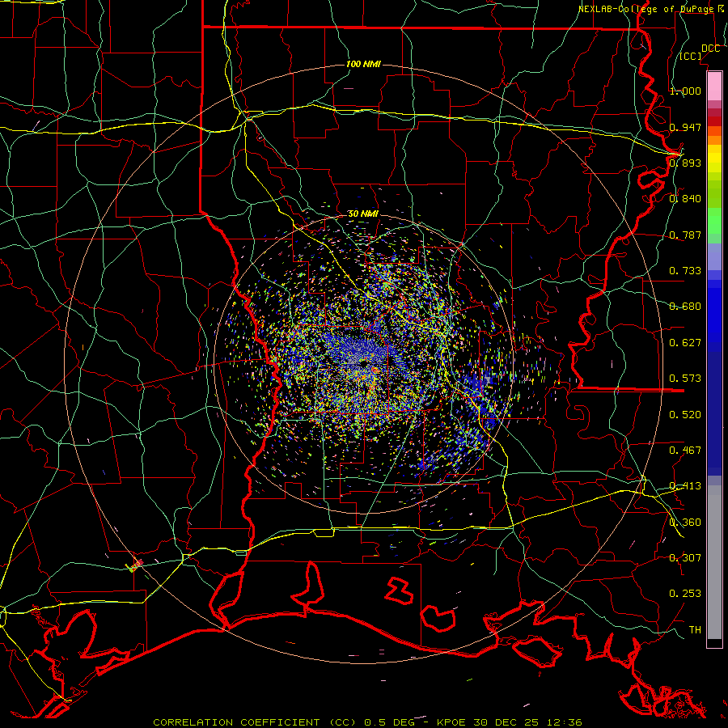Click the 0.680 scale value

pyautogui.click(x=685, y=307)
